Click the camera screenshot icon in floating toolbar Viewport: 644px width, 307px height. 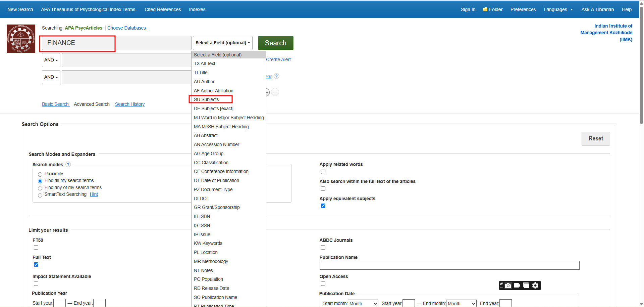click(508, 286)
